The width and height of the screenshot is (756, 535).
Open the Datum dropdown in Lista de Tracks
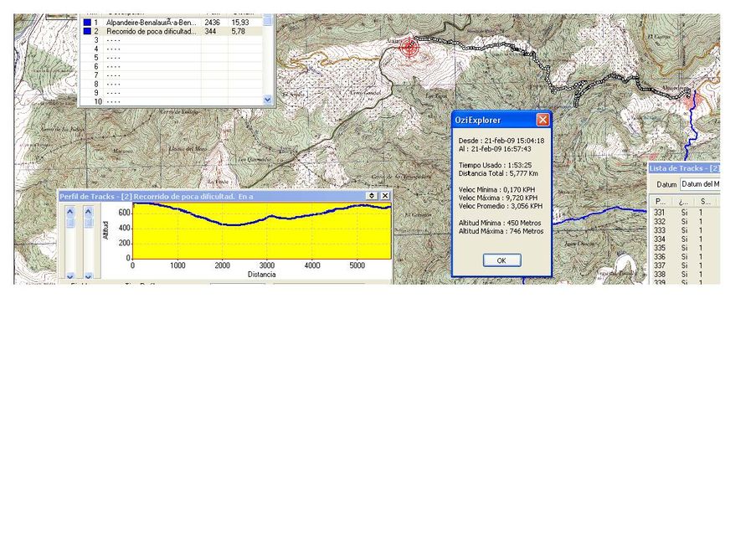click(x=700, y=184)
